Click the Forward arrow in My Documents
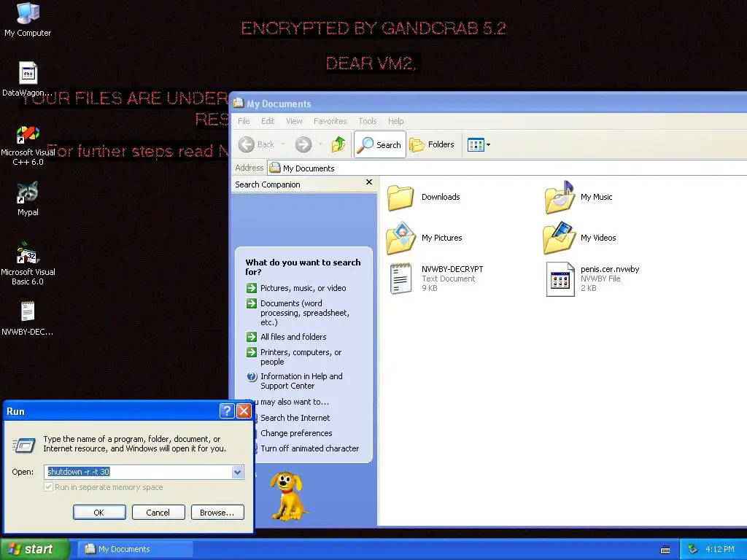This screenshot has width=747, height=560. [303, 144]
